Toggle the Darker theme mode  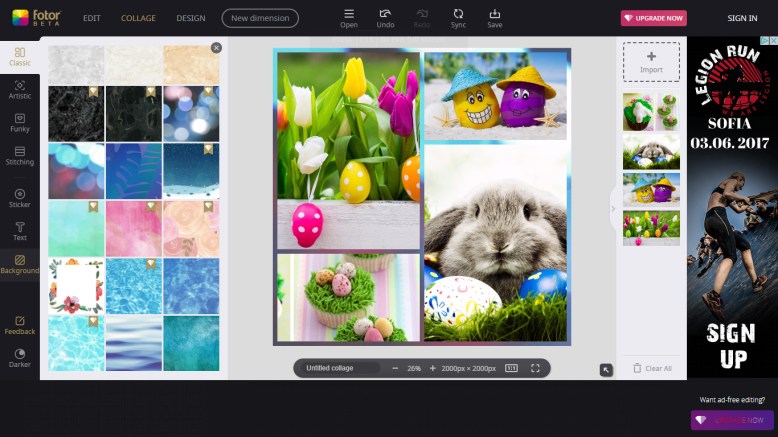20,358
